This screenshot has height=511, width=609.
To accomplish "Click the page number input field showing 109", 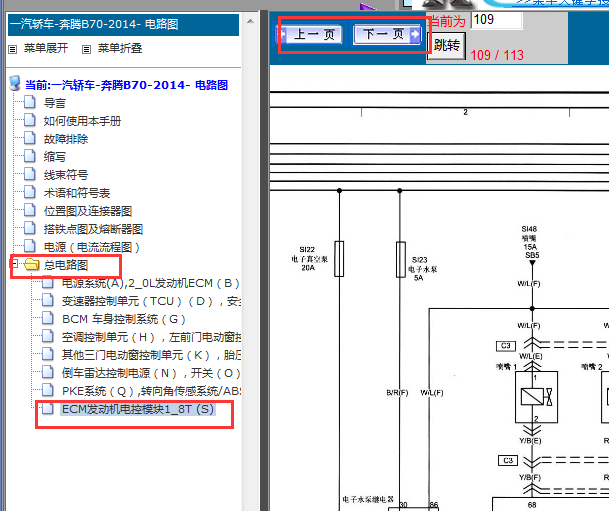I will [496, 19].
